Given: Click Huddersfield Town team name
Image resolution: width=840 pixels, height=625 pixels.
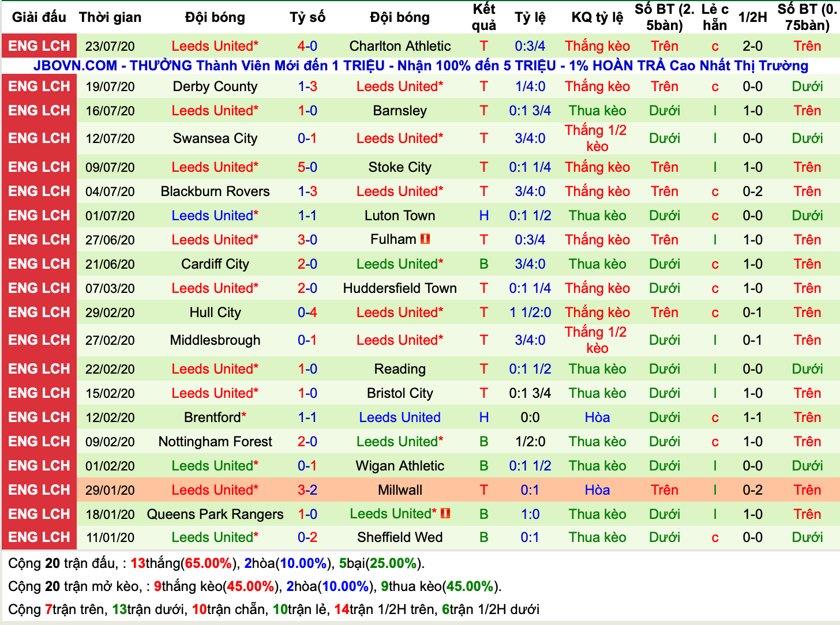Looking at the screenshot, I should 400,288.
